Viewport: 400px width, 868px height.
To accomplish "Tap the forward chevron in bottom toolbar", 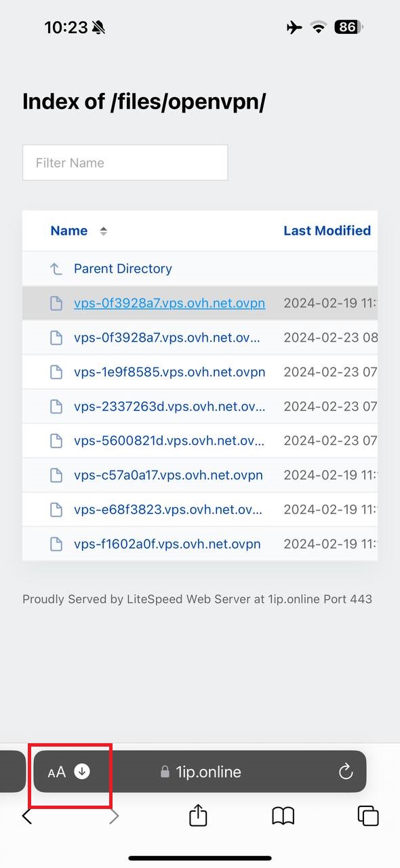I will (x=114, y=816).
